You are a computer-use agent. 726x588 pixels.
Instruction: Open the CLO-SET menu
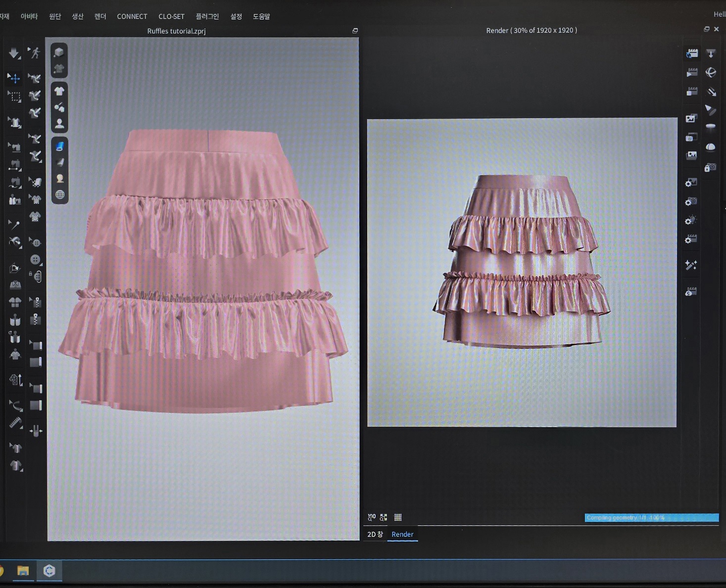pyautogui.click(x=171, y=16)
